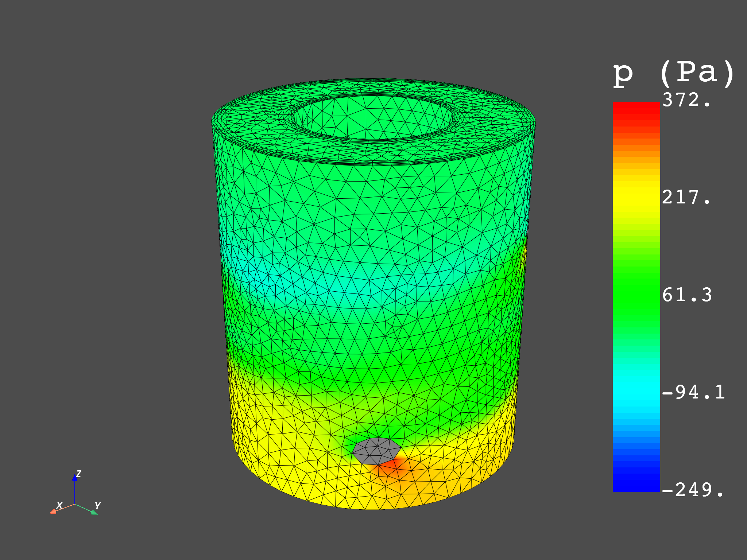This screenshot has height=560, width=747.
Task: Click the X axis label on orientation triad
Action: [59, 505]
